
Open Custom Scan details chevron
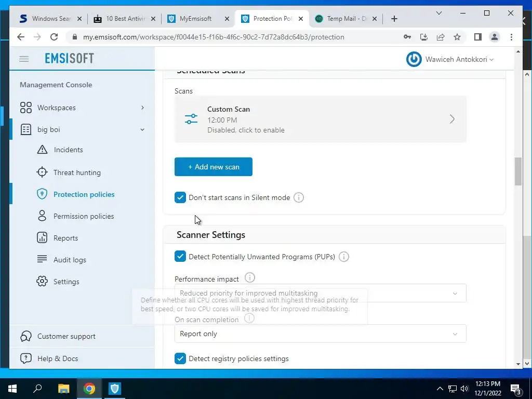pyautogui.click(x=452, y=119)
